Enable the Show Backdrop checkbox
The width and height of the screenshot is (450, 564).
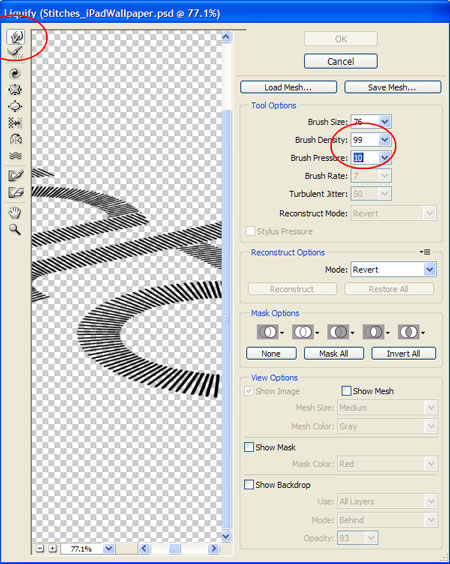coord(249,485)
